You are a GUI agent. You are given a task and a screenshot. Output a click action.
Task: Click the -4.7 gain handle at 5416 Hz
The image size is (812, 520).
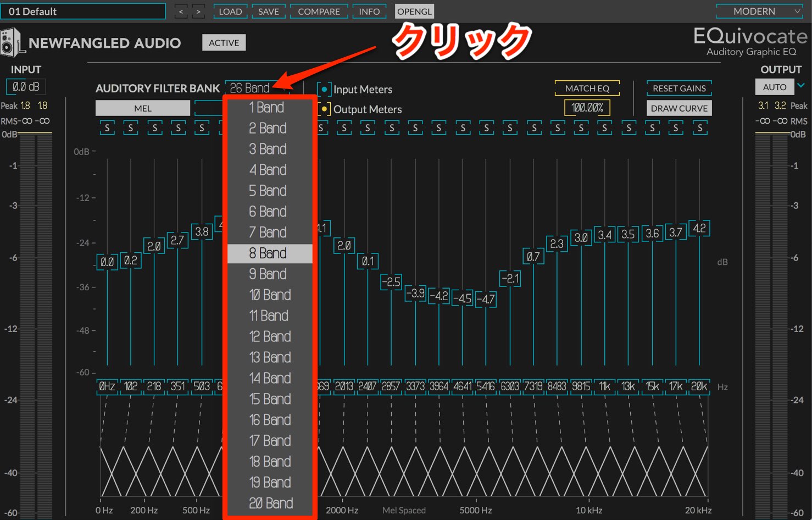(486, 300)
